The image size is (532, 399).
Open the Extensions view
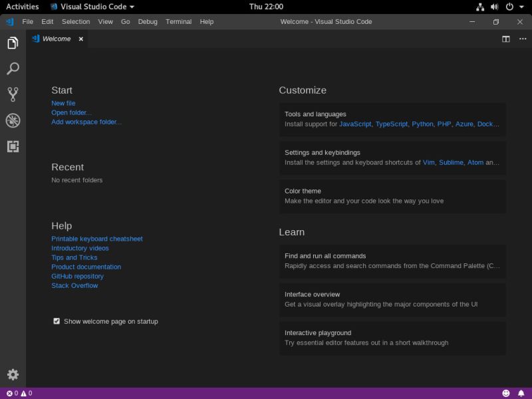tap(13, 146)
